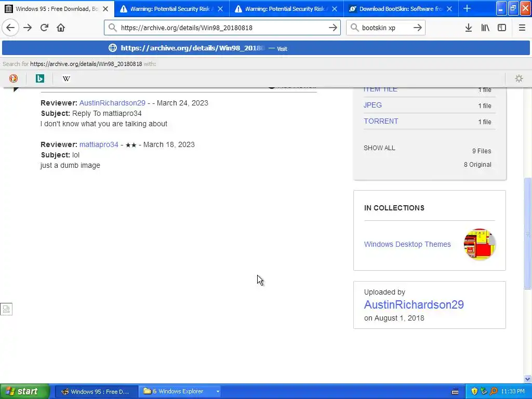
Task: Open the Firefox hamburger menu
Action: point(522,28)
